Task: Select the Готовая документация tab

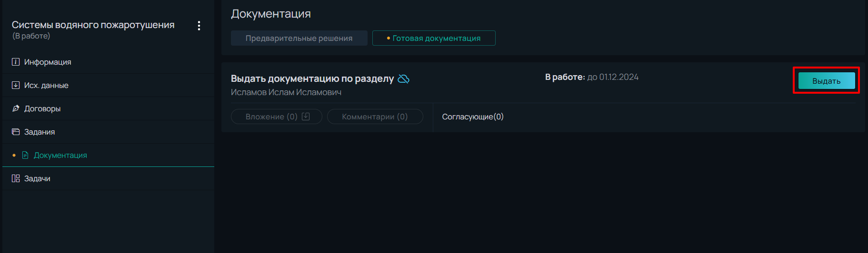Action: (434, 38)
